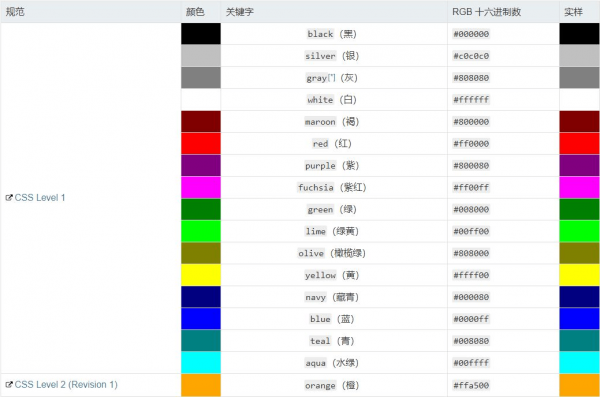Click the orange color swatch in the color column
The image size is (600, 397).
(201, 385)
